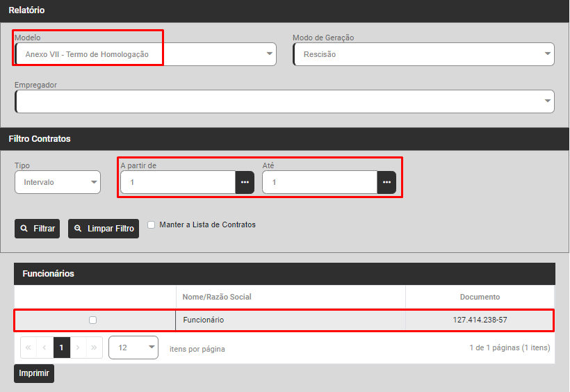Click the A partir de input field
570x392 pixels.
click(x=178, y=182)
